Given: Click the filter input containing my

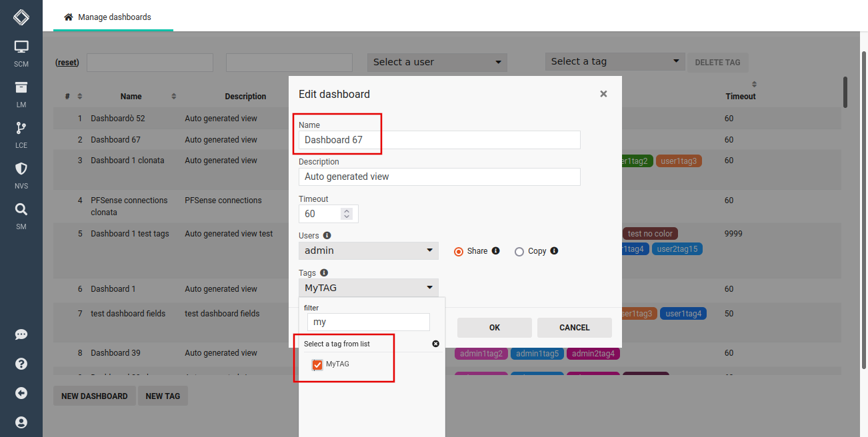Looking at the screenshot, I should [x=367, y=322].
